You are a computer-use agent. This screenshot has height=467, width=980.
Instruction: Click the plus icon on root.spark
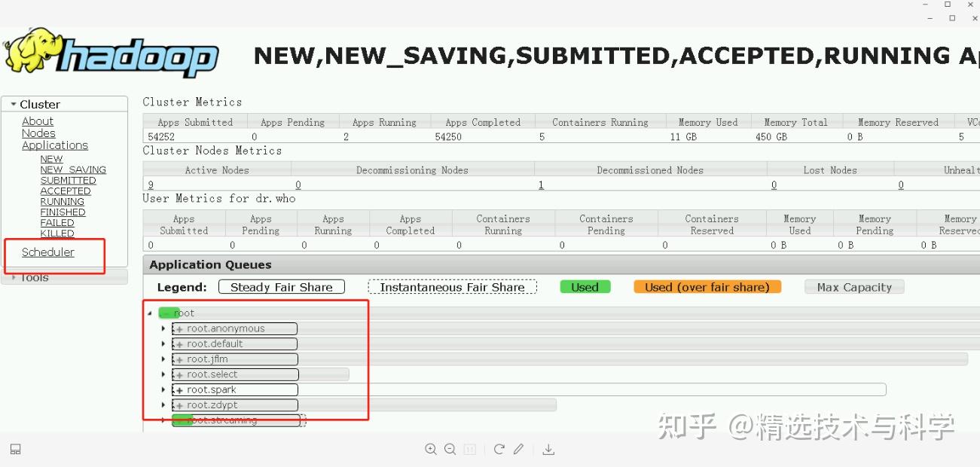(179, 390)
